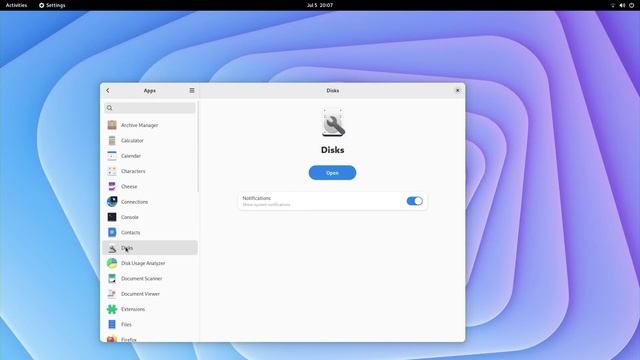Click the Document Viewer icon
The width and height of the screenshot is (640, 360).
click(112, 294)
